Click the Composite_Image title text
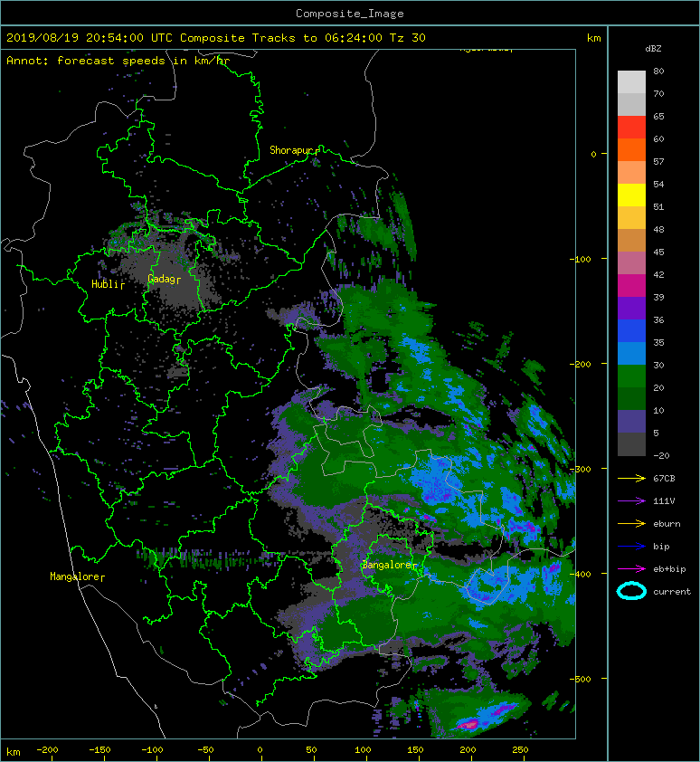This screenshot has height=762, width=700. tap(350, 14)
